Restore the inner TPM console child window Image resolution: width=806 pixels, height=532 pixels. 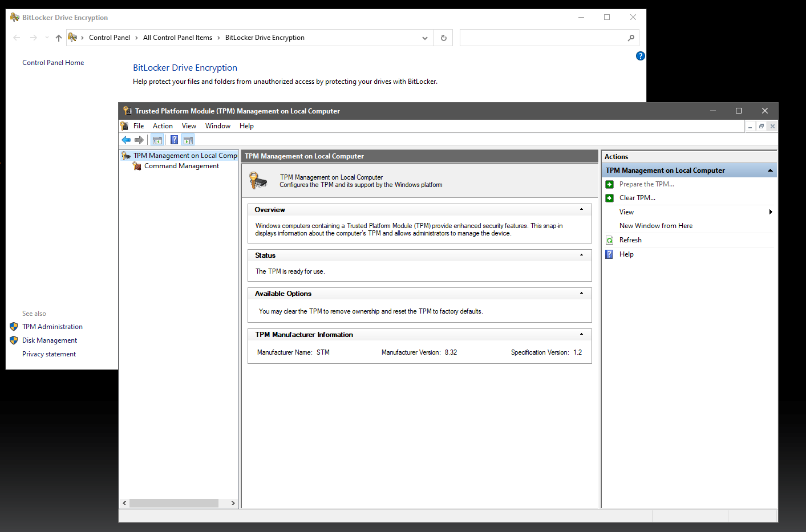point(762,127)
